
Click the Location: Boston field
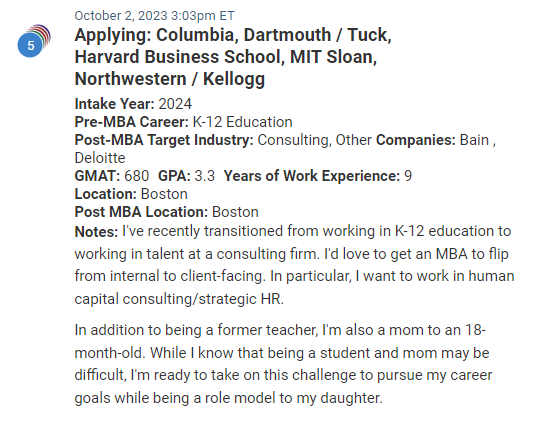(x=131, y=194)
